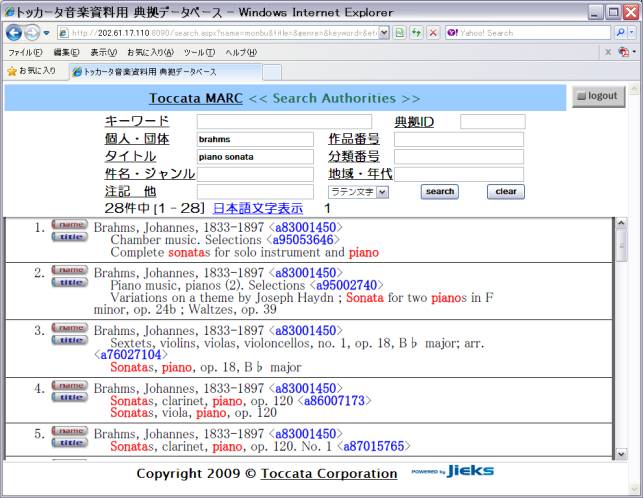
Task: Click the 典拠ID input field
Action: click(493, 122)
